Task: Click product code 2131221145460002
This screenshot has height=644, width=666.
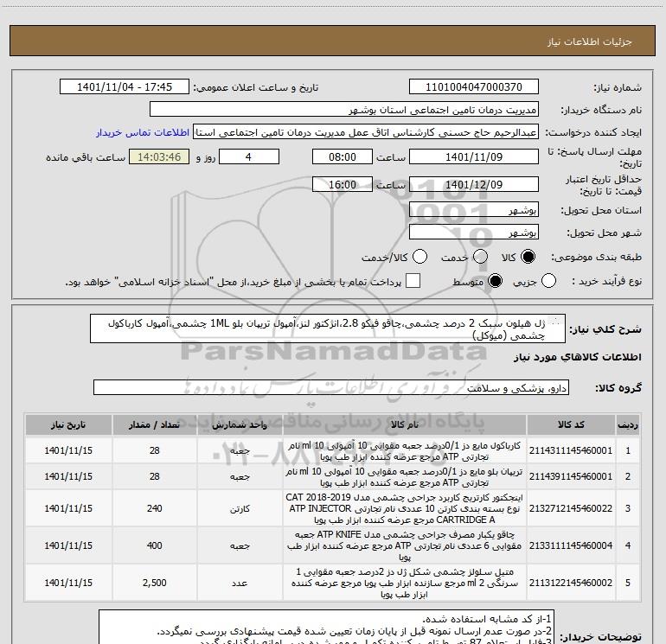Action: (x=571, y=583)
